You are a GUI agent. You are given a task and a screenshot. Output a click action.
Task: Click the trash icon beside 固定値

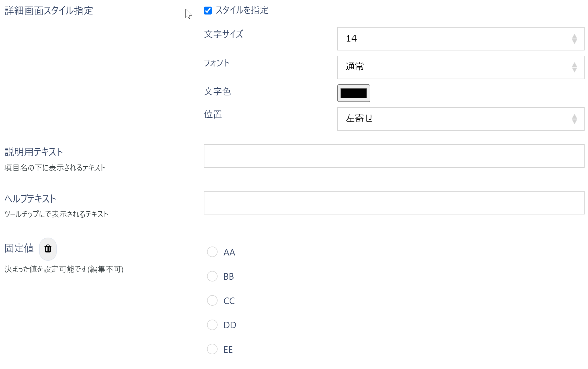(48, 249)
